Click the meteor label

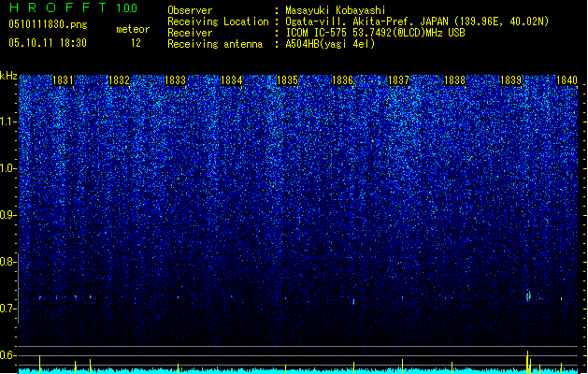133,29
